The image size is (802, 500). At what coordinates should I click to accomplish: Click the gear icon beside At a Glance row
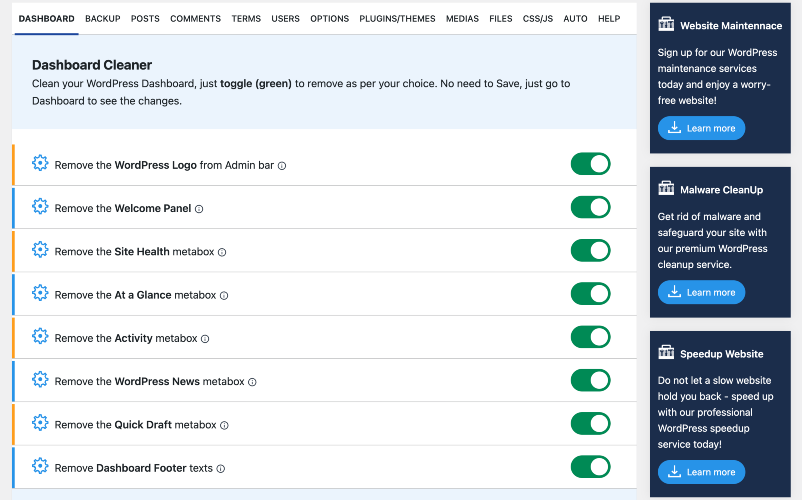point(40,293)
